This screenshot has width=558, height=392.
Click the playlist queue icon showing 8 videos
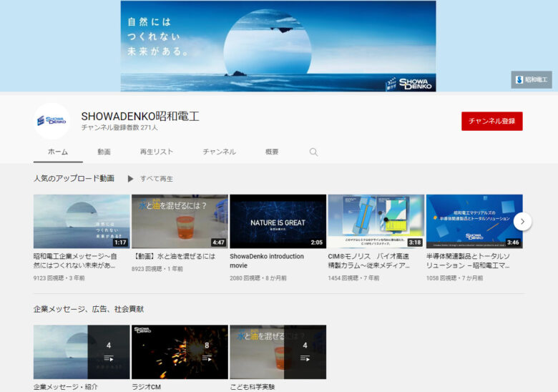tap(207, 358)
